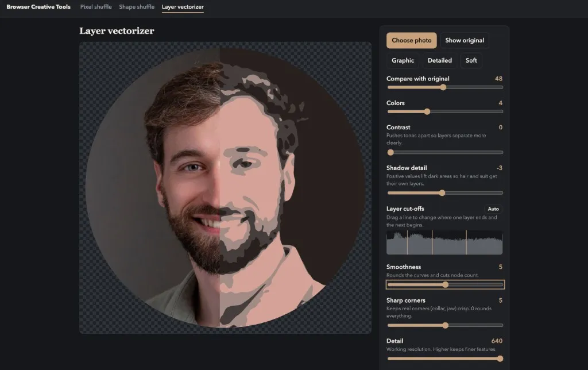Click the first cut-off line in histogram
588x370 pixels.
click(407, 242)
